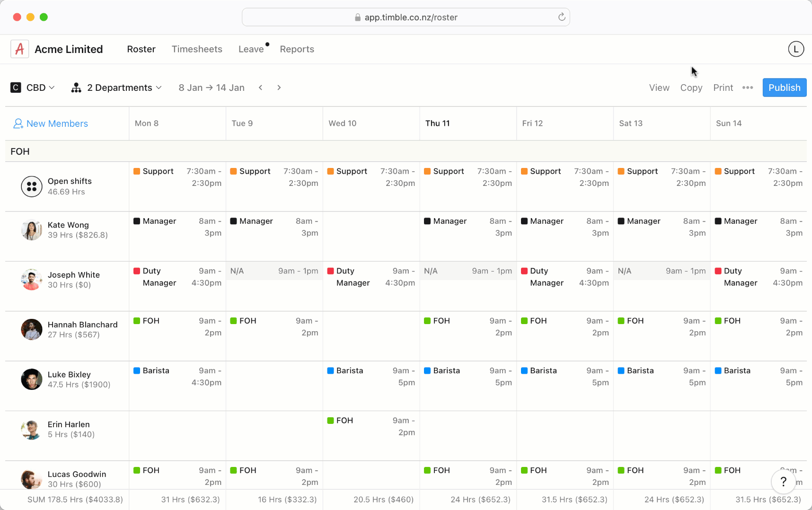Click the Acme Limited logo icon
Screen dimensions: 812x510
[19, 49]
